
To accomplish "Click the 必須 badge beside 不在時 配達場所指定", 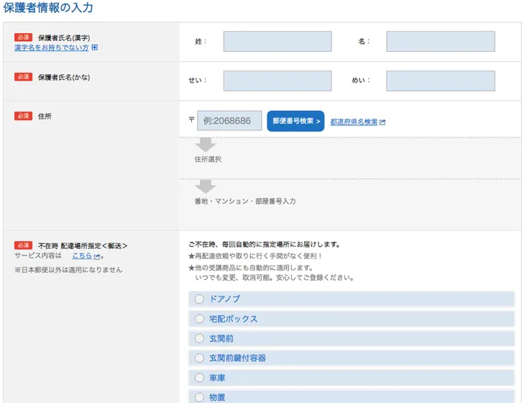I will (x=24, y=245).
